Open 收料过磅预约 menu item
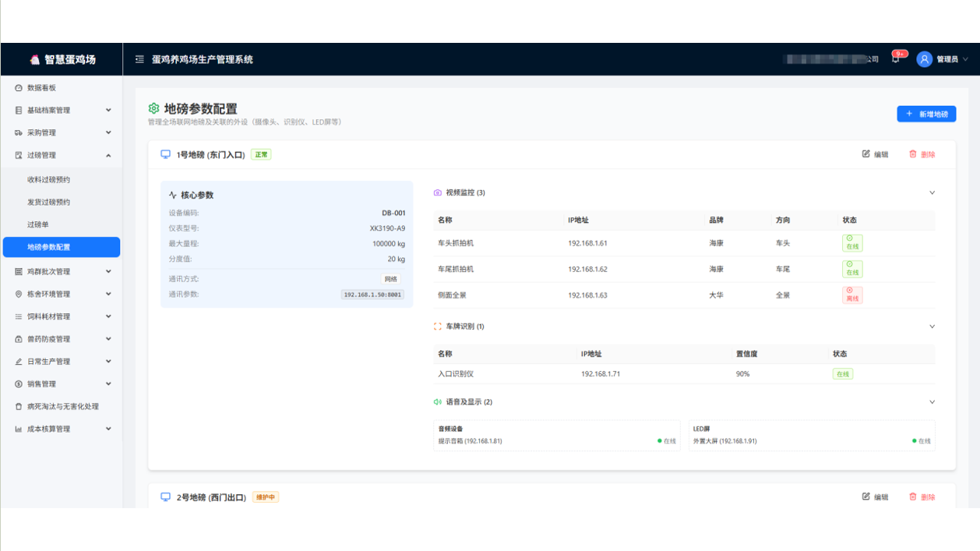This screenshot has height=551, width=980. [x=62, y=180]
